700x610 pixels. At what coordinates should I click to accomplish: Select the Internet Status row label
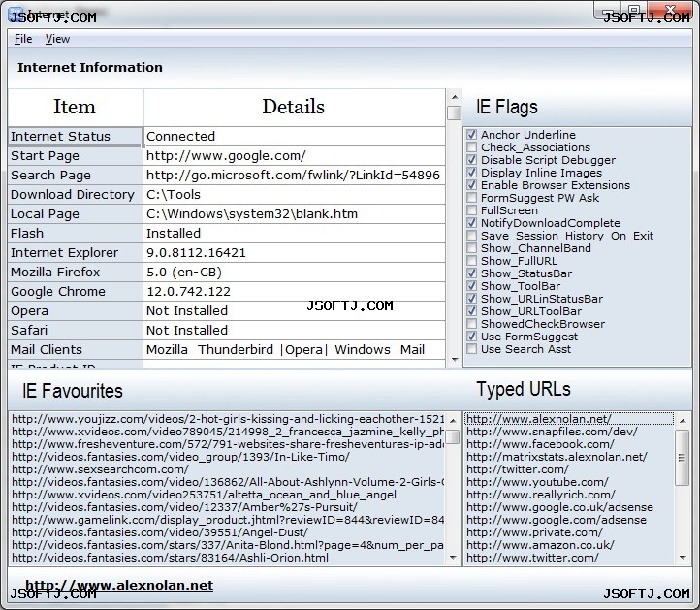click(x=75, y=136)
